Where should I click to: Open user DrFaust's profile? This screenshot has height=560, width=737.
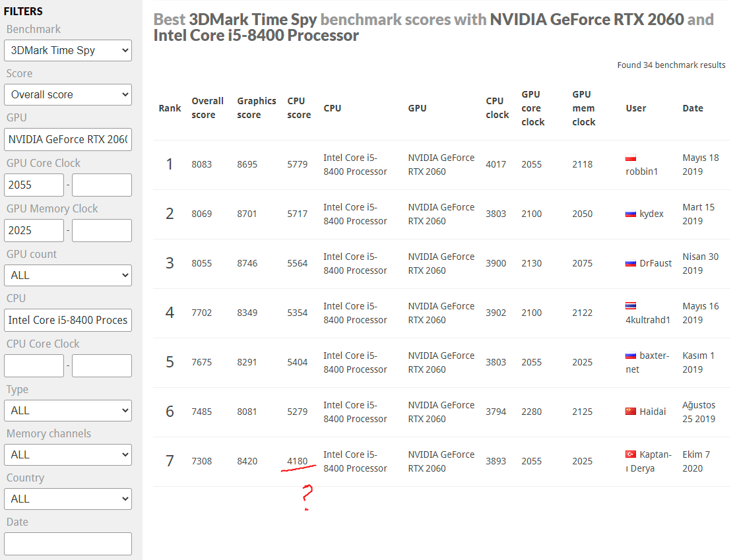tap(656, 263)
